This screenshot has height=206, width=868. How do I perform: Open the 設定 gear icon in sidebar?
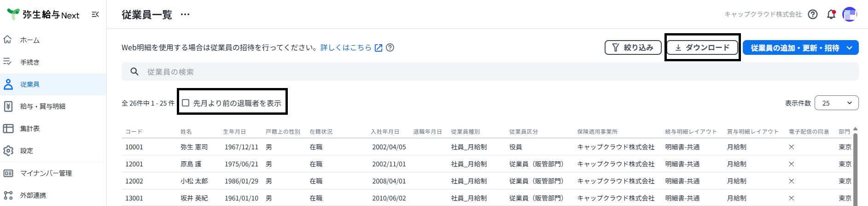(8, 151)
